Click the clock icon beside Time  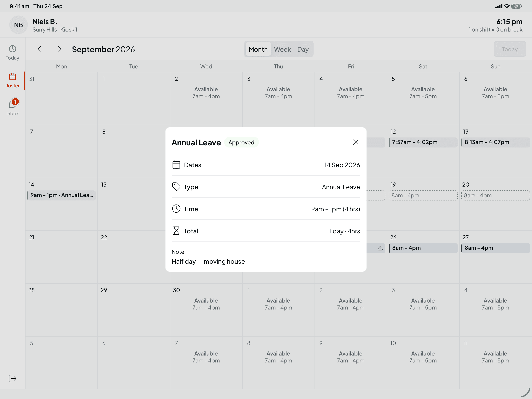pos(176,209)
